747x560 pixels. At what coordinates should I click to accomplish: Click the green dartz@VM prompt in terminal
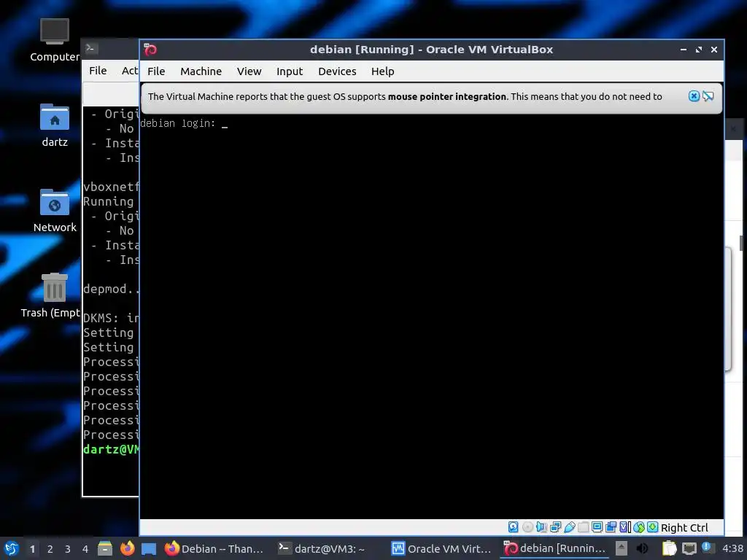point(111,449)
